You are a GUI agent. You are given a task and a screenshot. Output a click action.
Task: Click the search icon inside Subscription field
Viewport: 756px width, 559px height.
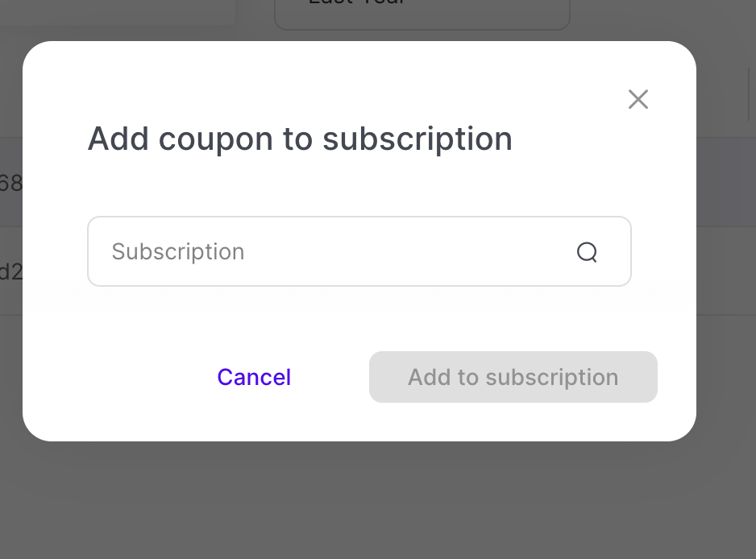click(587, 252)
